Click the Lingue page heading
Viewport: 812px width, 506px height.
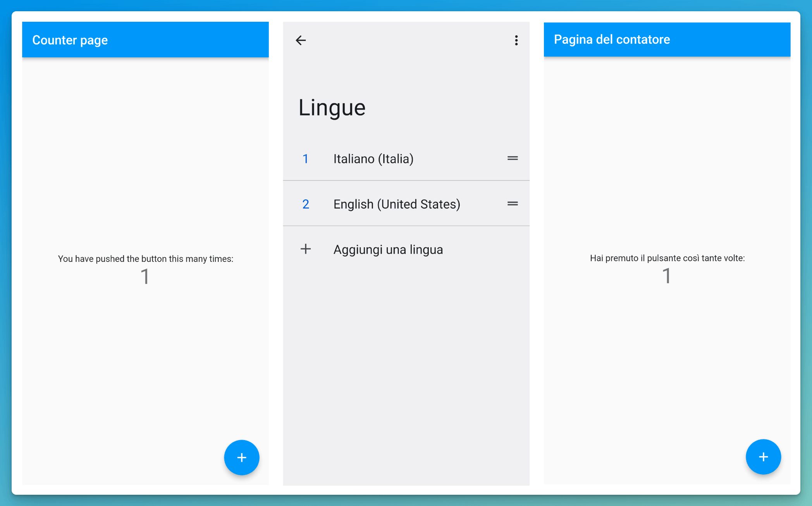click(x=332, y=107)
